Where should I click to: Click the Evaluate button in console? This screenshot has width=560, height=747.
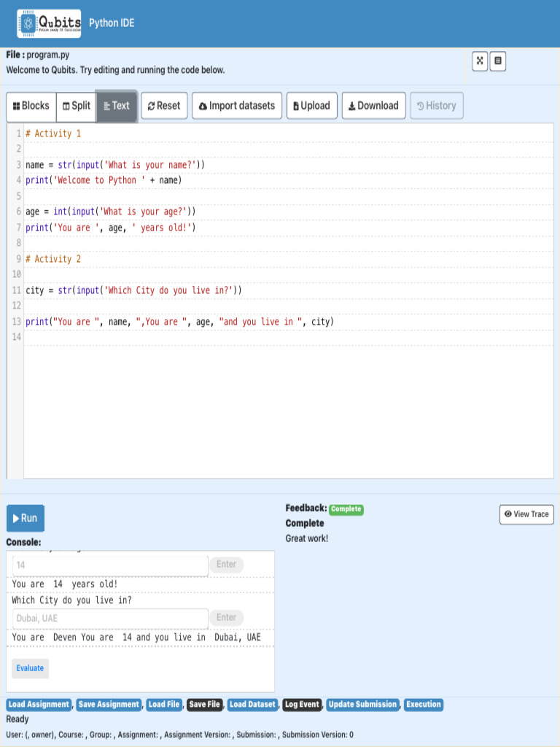point(30,668)
